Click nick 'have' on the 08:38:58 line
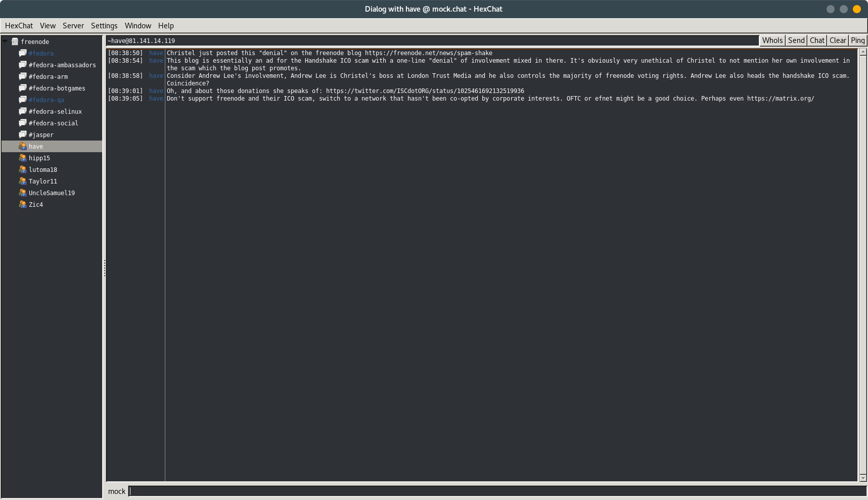Image resolution: width=868 pixels, height=500 pixels. click(156, 76)
